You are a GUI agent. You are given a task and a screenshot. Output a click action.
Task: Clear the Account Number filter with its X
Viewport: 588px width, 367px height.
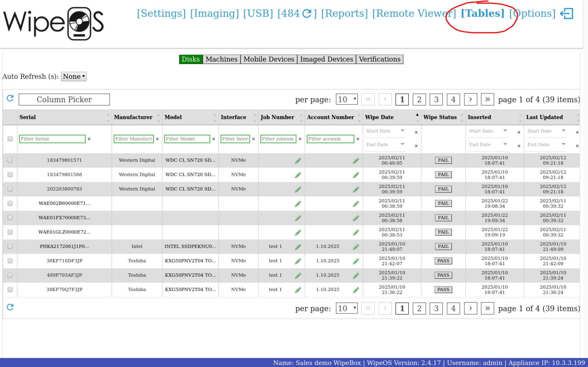[x=358, y=139]
